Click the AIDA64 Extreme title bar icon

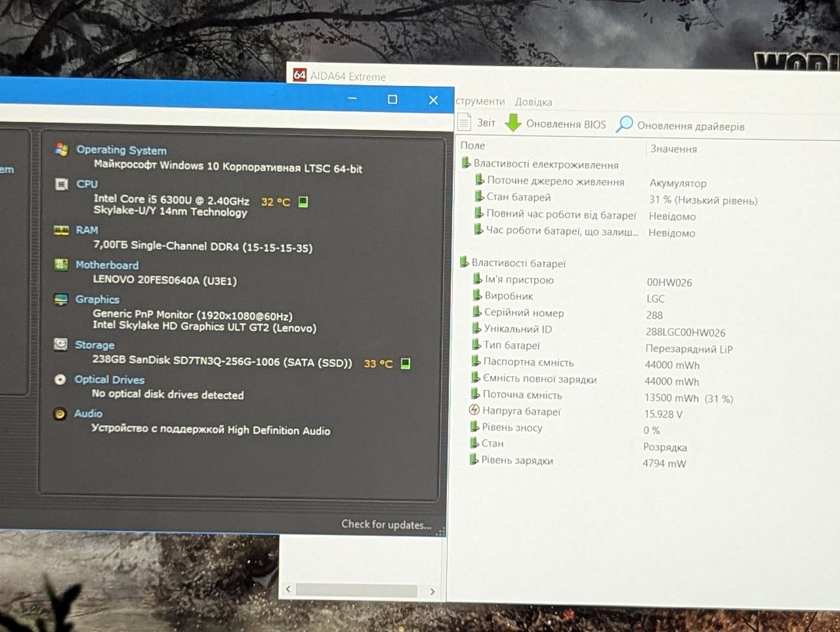point(300,75)
